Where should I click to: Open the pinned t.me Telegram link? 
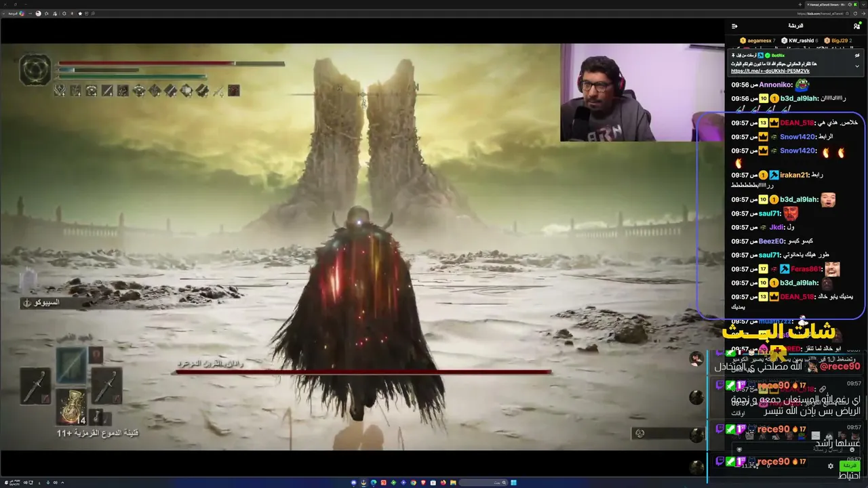coord(770,71)
